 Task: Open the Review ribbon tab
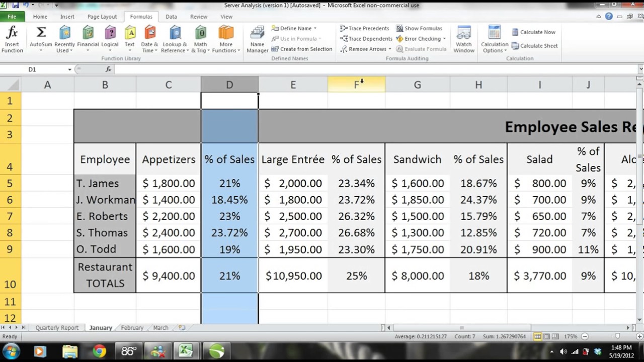pyautogui.click(x=199, y=17)
